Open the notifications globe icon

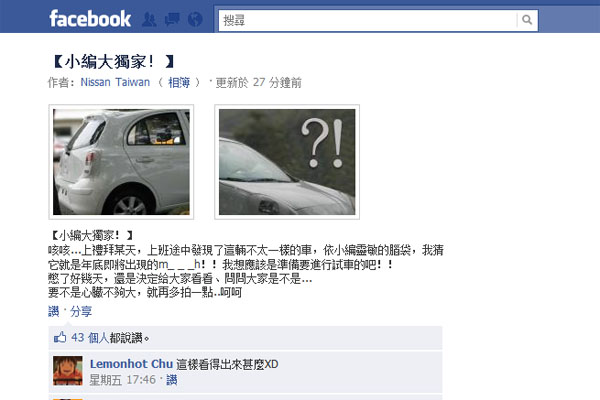tap(195, 19)
